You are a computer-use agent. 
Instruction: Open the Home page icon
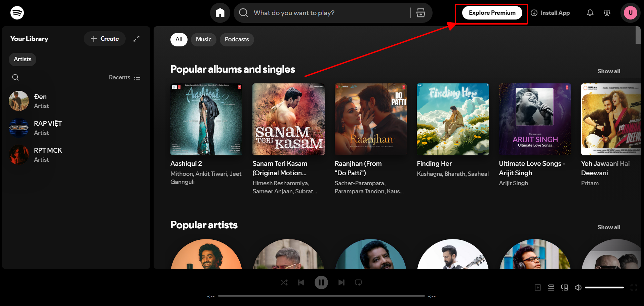pos(220,12)
